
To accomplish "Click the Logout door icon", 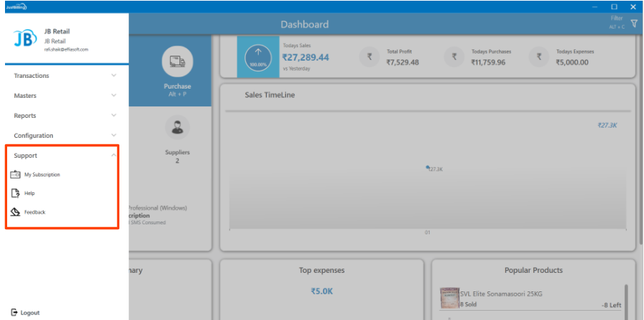I will [14, 313].
